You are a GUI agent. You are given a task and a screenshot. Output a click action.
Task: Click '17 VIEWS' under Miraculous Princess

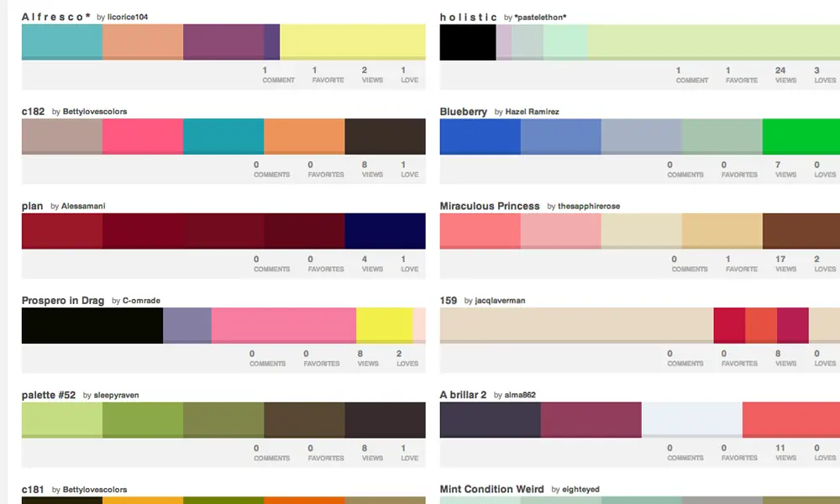click(x=785, y=264)
